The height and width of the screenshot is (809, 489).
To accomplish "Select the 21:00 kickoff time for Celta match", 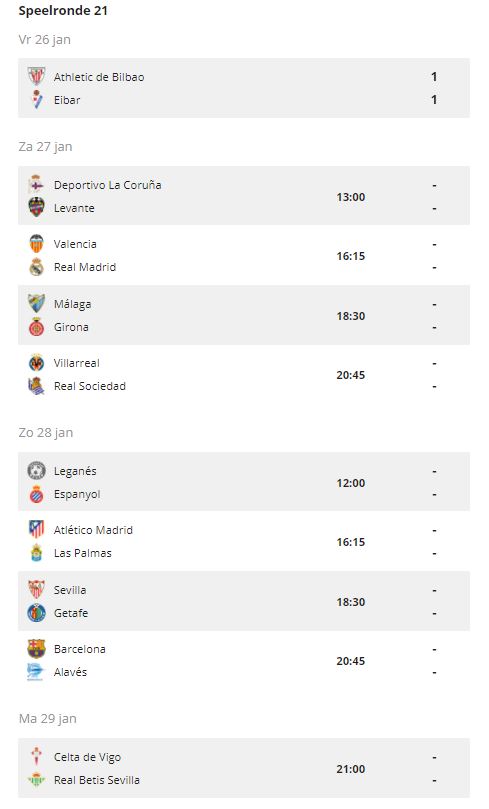I will (351, 769).
